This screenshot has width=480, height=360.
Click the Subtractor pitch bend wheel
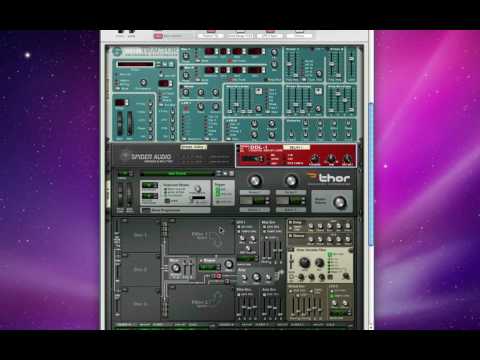[120, 123]
